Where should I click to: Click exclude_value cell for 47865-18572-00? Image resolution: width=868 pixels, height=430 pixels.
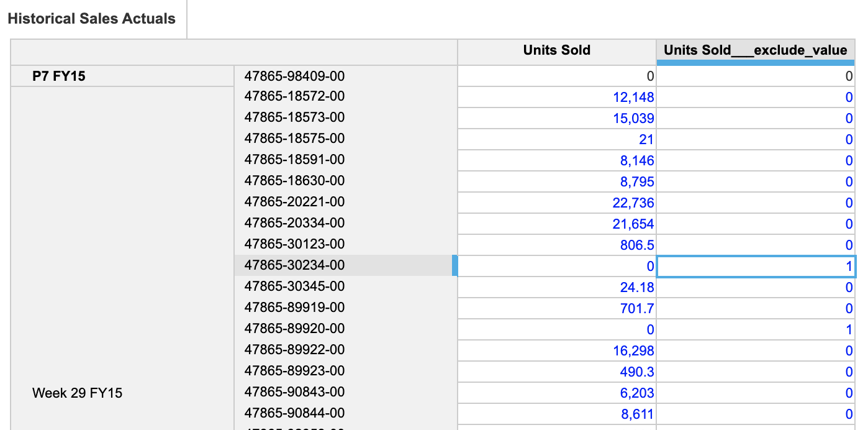pyautogui.click(x=756, y=97)
